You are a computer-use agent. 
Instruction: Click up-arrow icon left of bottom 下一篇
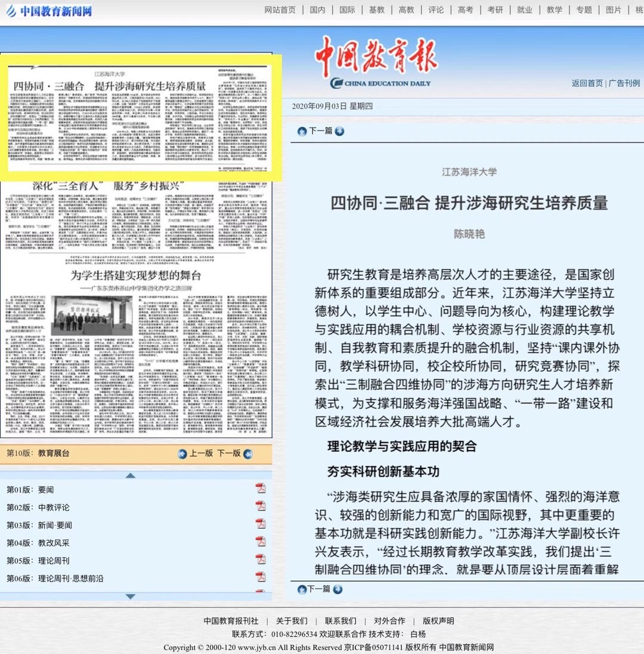tap(302, 590)
